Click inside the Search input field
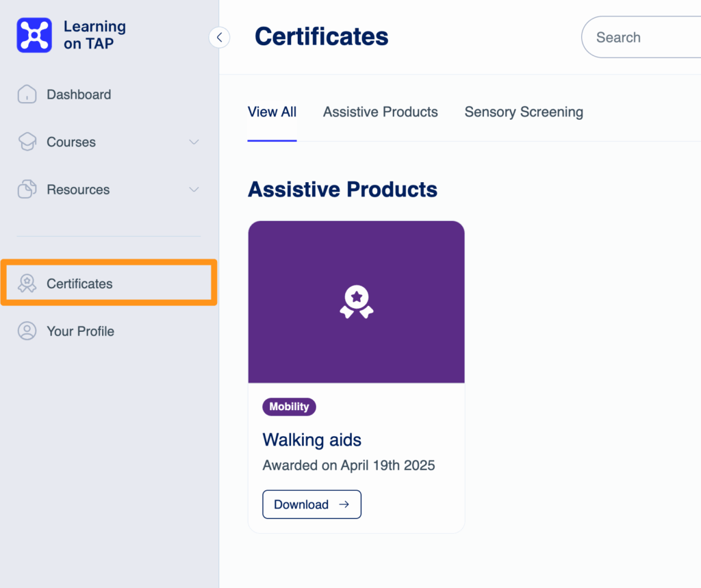This screenshot has height=588, width=701. pos(643,37)
